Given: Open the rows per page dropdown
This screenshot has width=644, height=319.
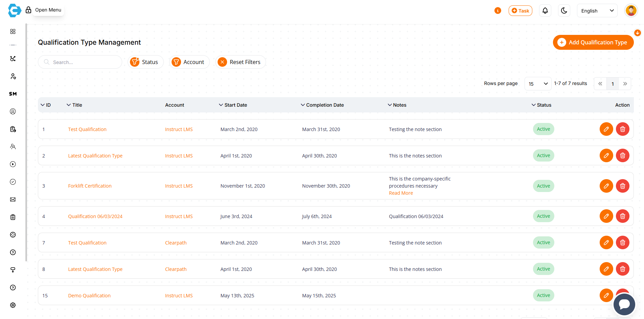Looking at the screenshot, I should pos(538,84).
